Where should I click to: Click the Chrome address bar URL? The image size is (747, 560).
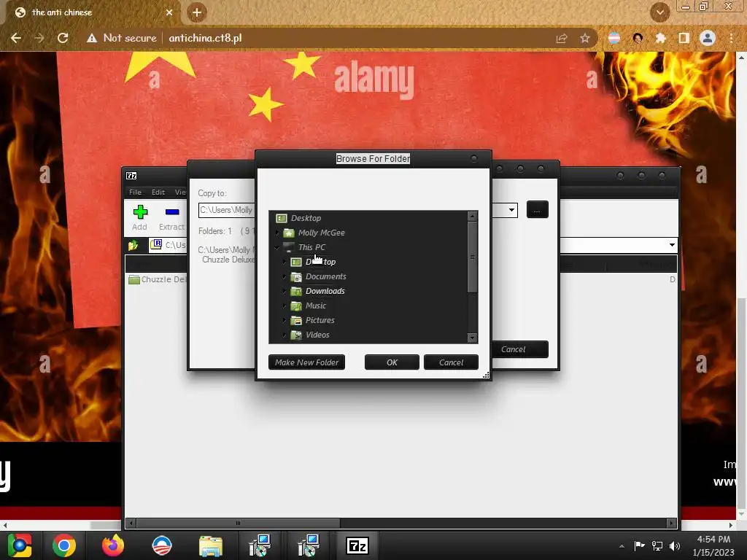(x=205, y=38)
